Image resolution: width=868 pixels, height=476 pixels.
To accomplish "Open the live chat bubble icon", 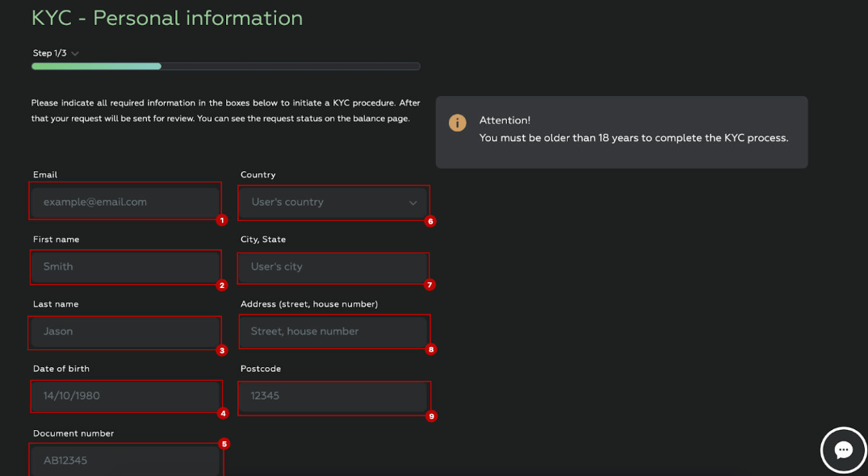I will 843,450.
